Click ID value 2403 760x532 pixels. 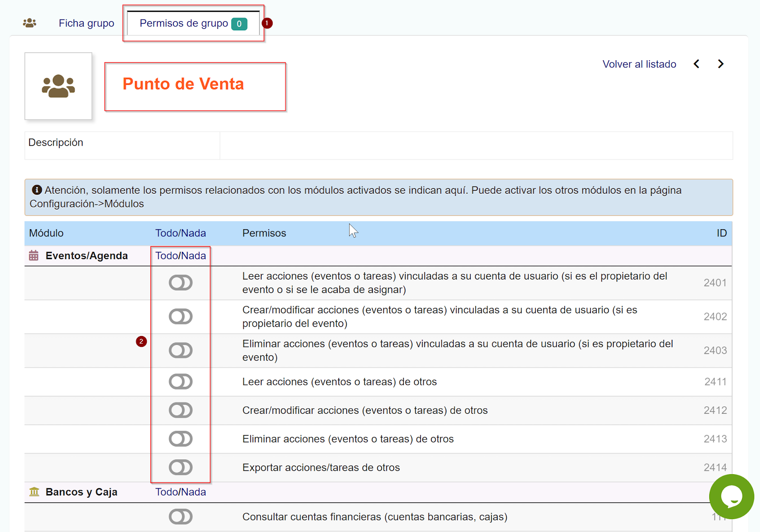click(x=715, y=351)
